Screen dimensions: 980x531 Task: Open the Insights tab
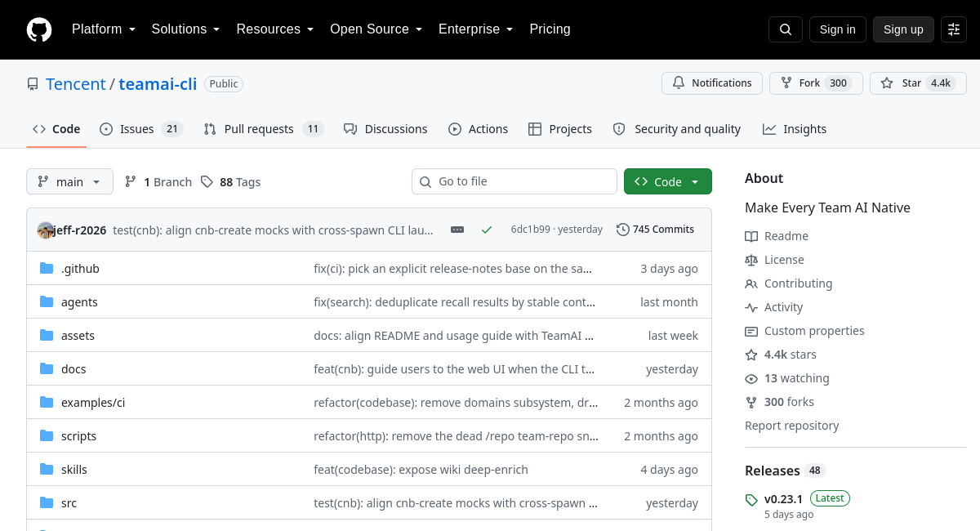click(x=795, y=129)
